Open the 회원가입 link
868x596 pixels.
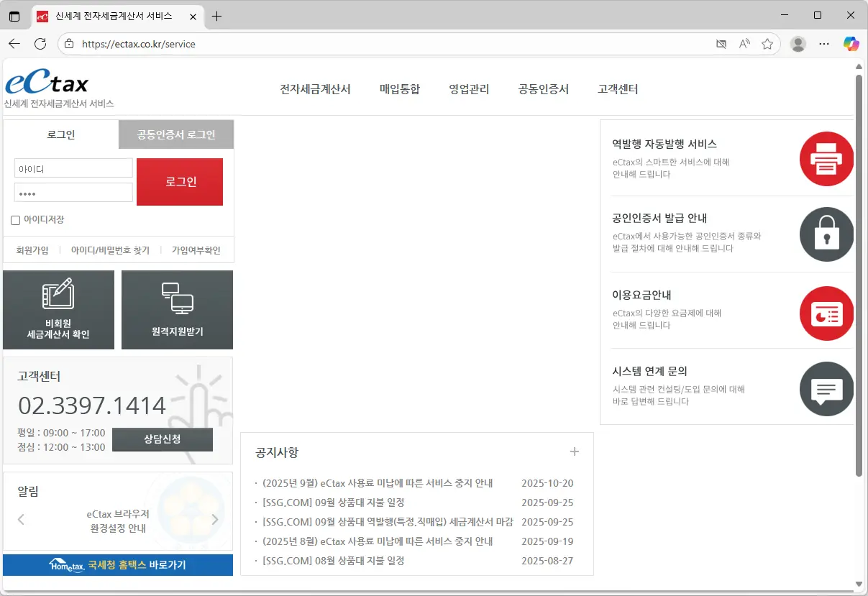point(32,249)
